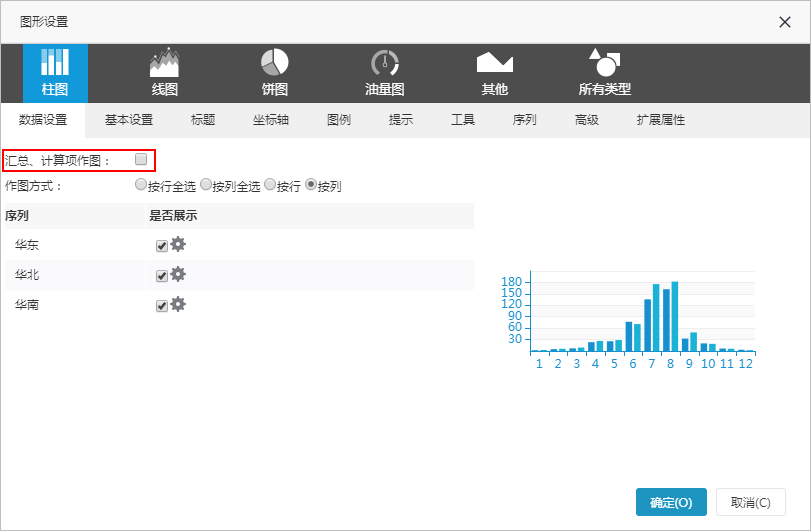Viewport: 811px width, 531px height.
Task: Open gear settings for 华南 series
Action: (178, 304)
